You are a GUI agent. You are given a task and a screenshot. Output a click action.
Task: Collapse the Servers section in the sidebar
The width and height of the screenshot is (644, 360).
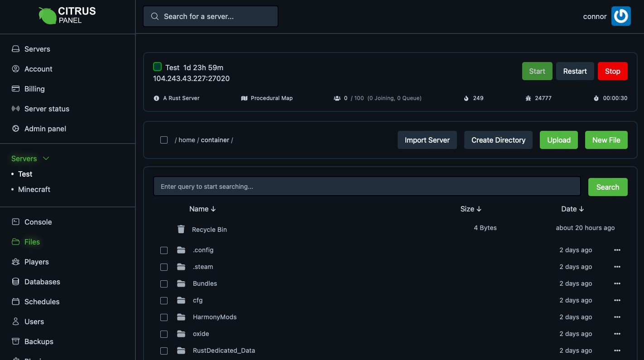pos(45,158)
